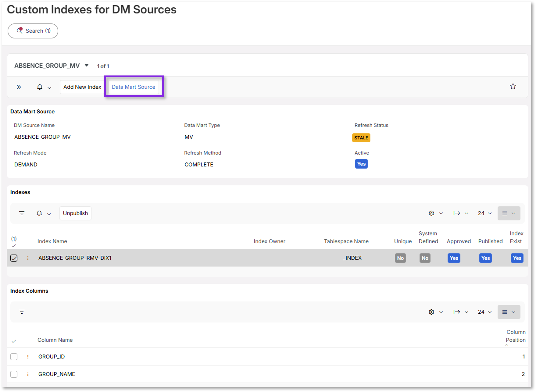Click export arrow icon in Index Columns toolbar

coord(457,312)
